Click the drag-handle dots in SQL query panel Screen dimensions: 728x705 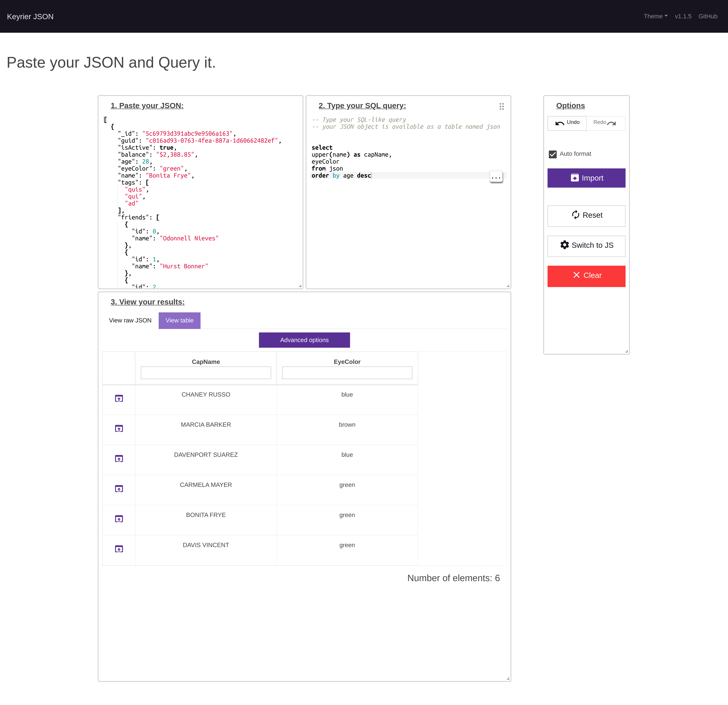(502, 107)
